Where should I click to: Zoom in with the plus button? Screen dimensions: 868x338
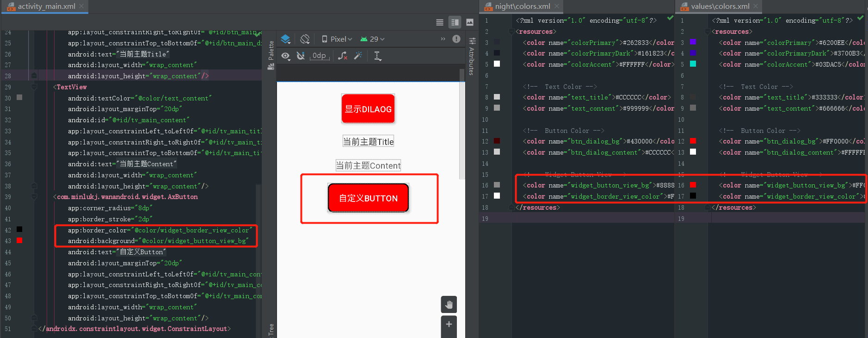pyautogui.click(x=449, y=324)
